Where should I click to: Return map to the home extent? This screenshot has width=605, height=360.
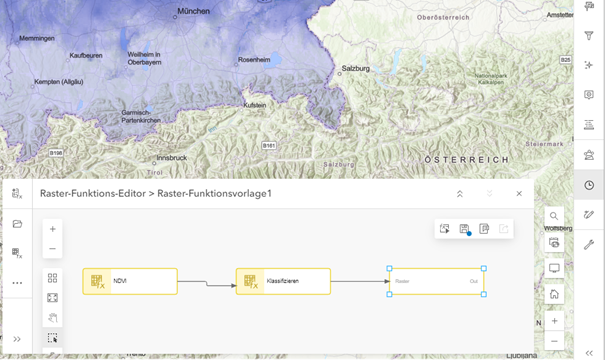coord(554,294)
